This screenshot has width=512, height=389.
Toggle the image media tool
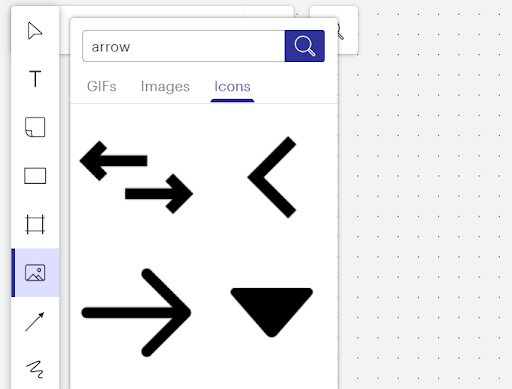tap(35, 272)
